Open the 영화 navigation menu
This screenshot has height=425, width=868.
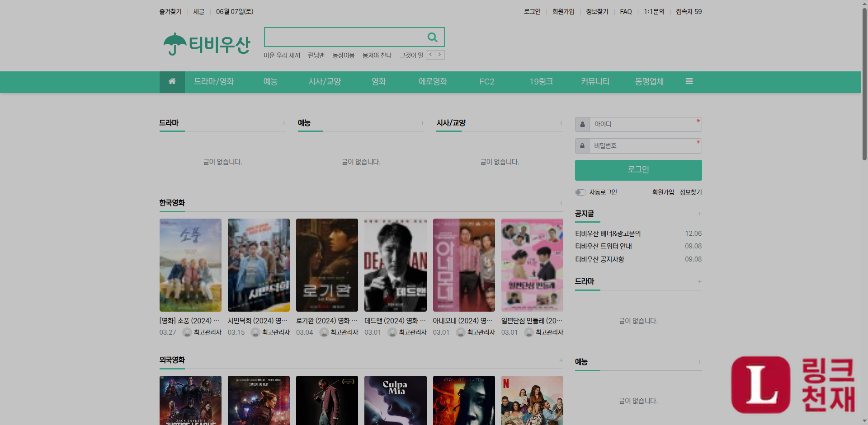click(x=379, y=82)
